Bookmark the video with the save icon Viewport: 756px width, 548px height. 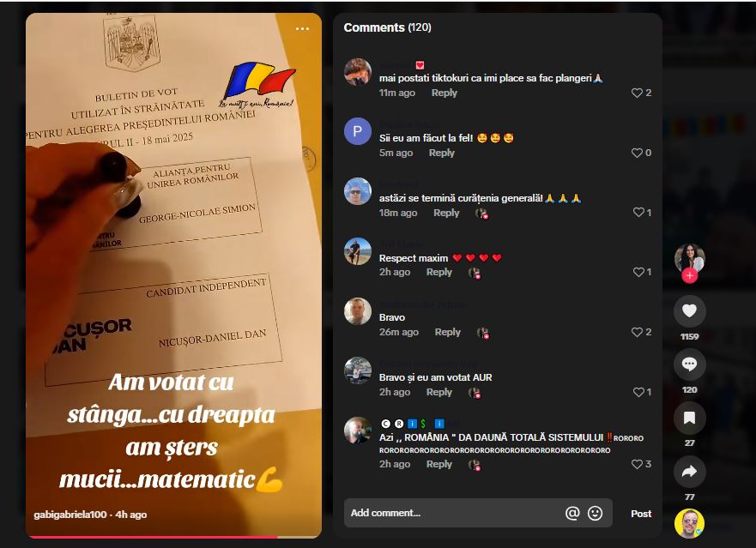(x=689, y=418)
